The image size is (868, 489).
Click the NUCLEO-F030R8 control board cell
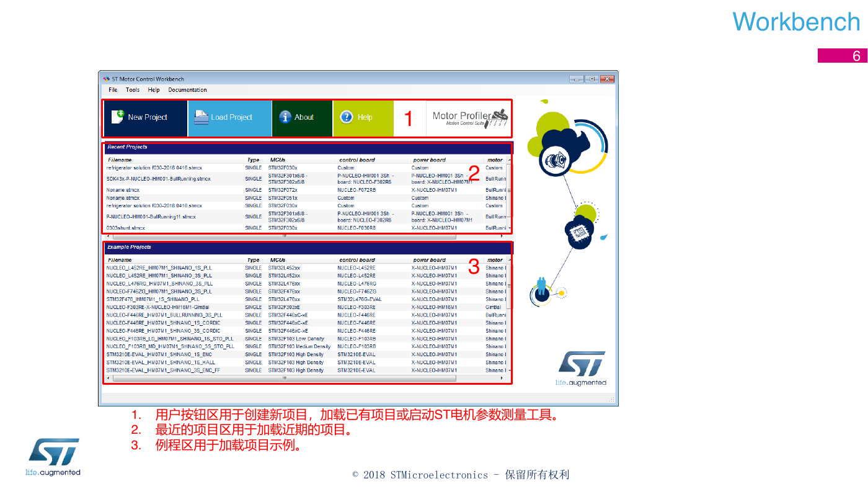(356, 228)
